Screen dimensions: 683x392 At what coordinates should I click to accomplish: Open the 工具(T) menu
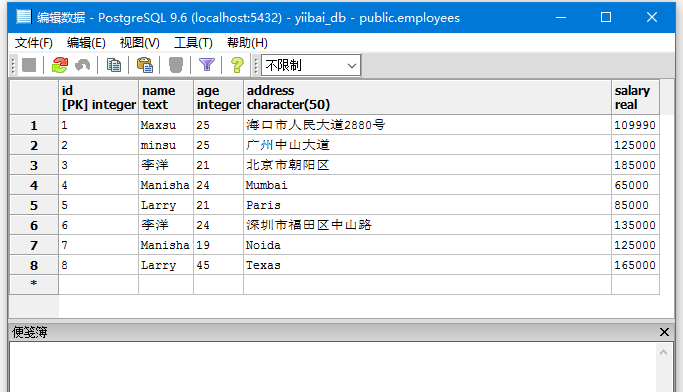(x=193, y=43)
